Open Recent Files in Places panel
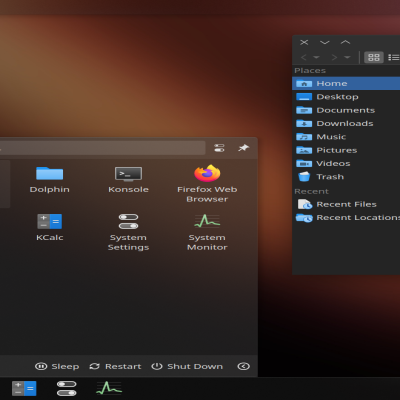This screenshot has width=400, height=400. (346, 204)
